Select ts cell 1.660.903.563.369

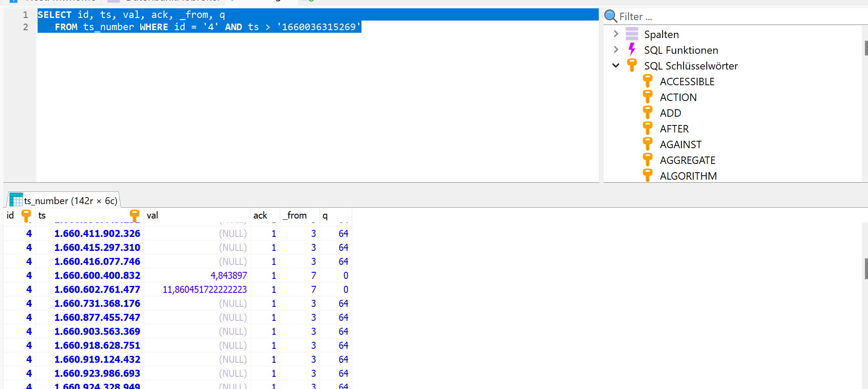pos(90,331)
